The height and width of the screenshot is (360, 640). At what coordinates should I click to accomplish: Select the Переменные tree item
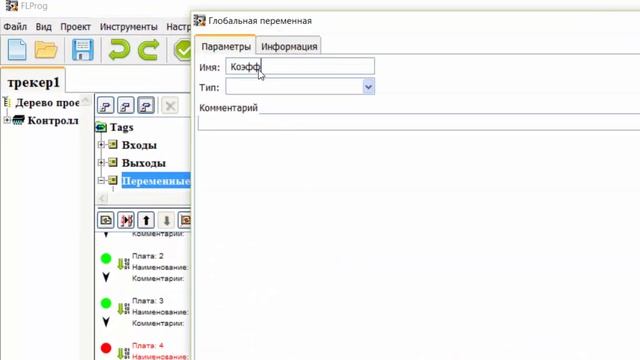(156, 180)
